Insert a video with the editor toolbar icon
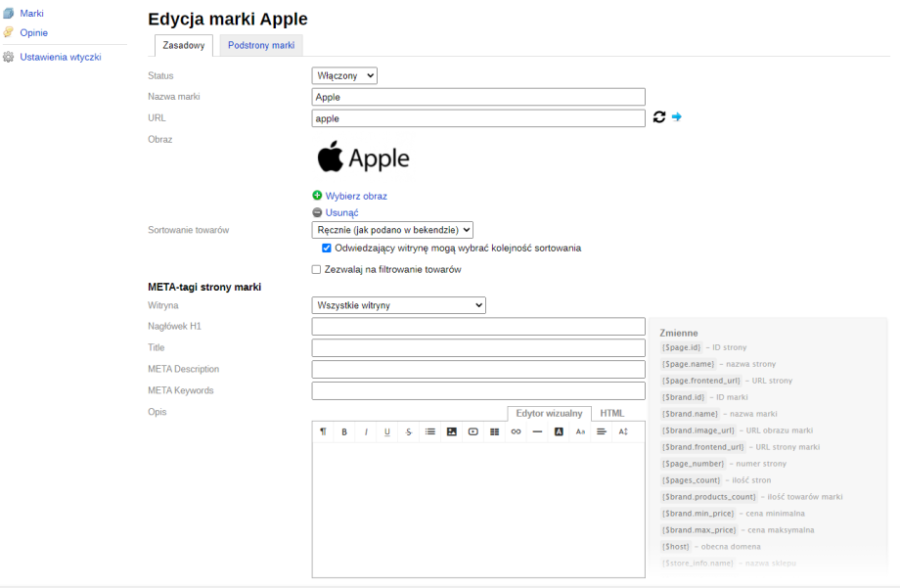Screen dimensions: 900x588 coord(472,431)
